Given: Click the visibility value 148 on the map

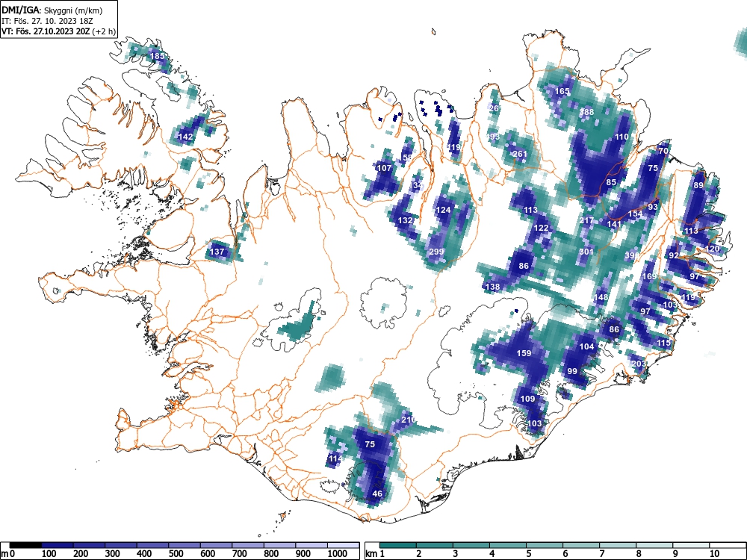Looking at the screenshot, I should 601,297.
